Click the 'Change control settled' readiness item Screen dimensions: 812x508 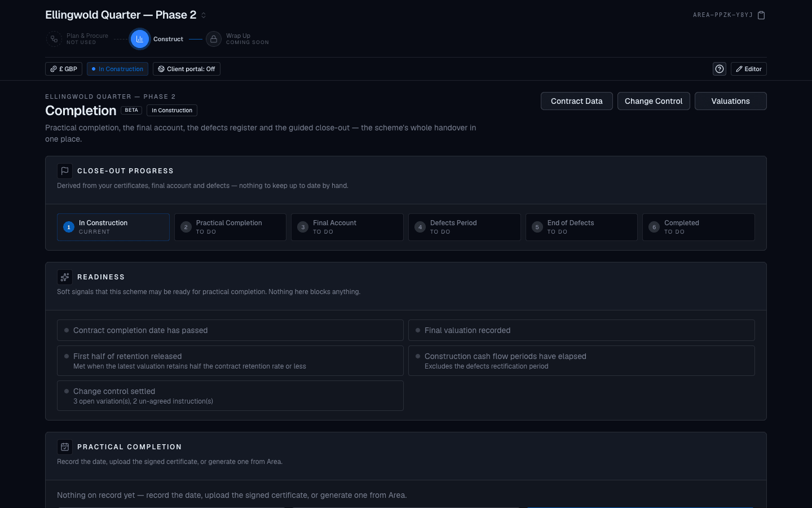click(230, 396)
